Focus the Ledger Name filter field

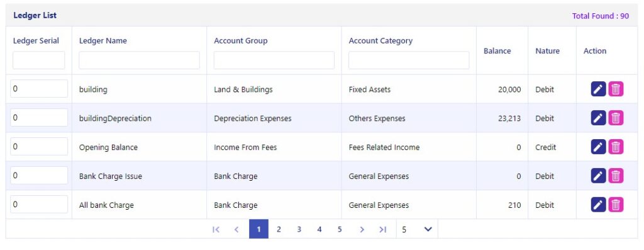point(139,60)
